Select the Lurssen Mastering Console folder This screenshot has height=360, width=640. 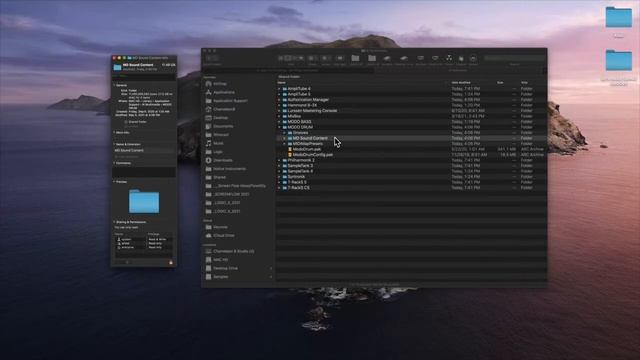[411, 111]
